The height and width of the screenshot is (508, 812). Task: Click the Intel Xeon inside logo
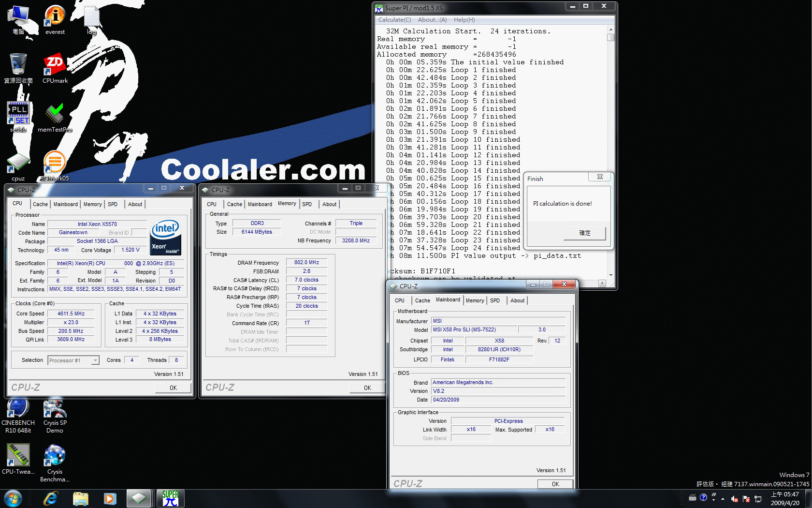166,237
